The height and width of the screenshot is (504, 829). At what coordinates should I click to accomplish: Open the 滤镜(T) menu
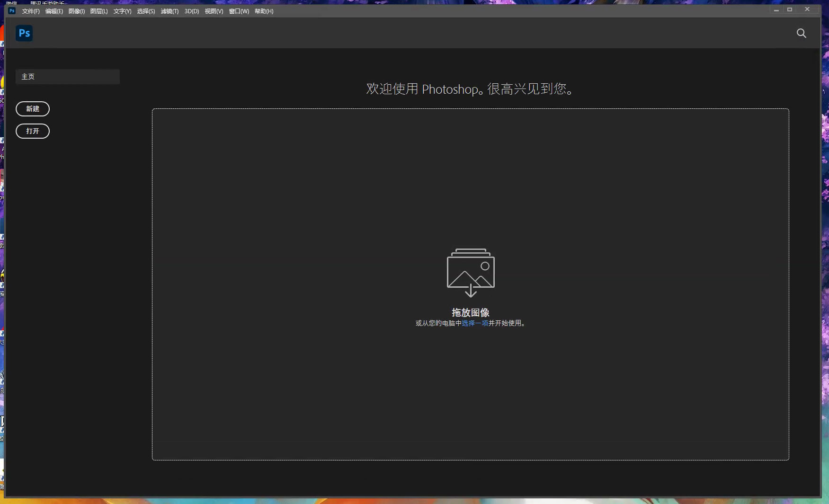(x=169, y=11)
